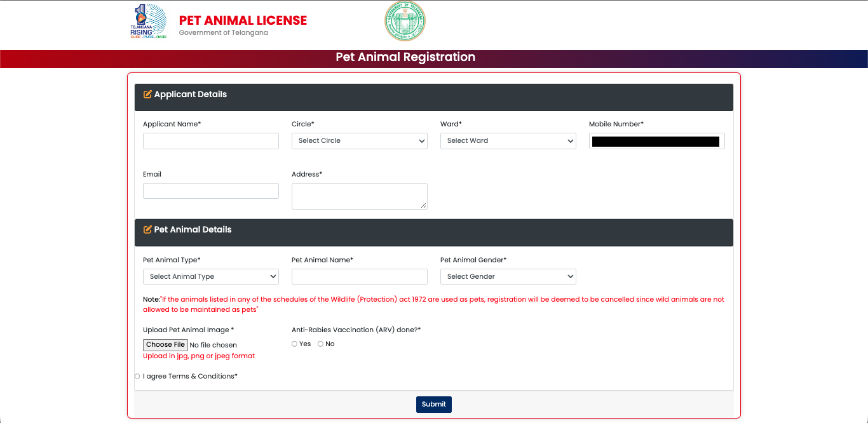Focus the Email input box
868x423 pixels.
click(211, 191)
